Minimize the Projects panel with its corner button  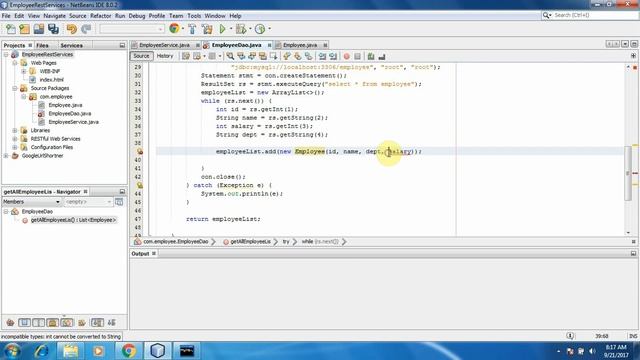122,45
